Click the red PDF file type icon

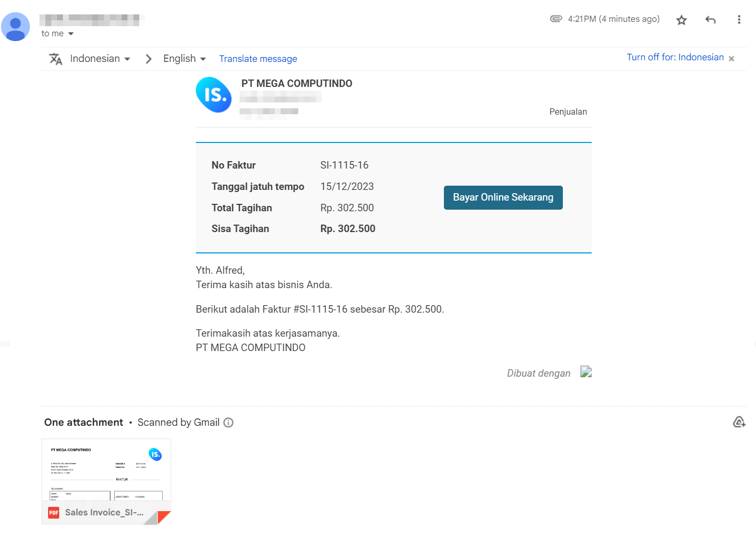click(54, 513)
